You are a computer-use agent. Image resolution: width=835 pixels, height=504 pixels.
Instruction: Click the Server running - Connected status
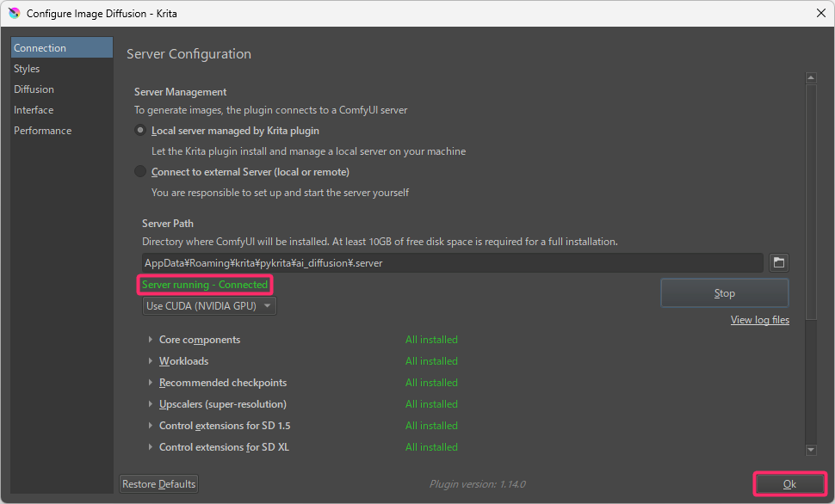205,285
